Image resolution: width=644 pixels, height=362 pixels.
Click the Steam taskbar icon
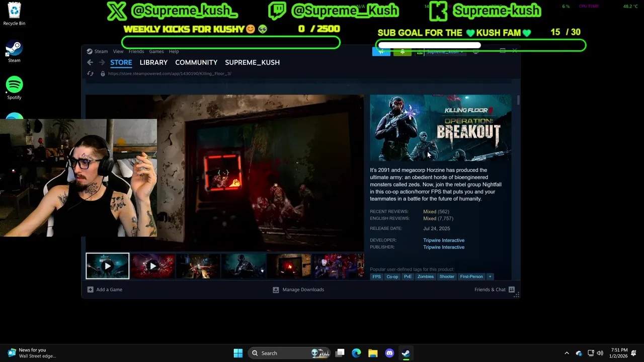406,353
